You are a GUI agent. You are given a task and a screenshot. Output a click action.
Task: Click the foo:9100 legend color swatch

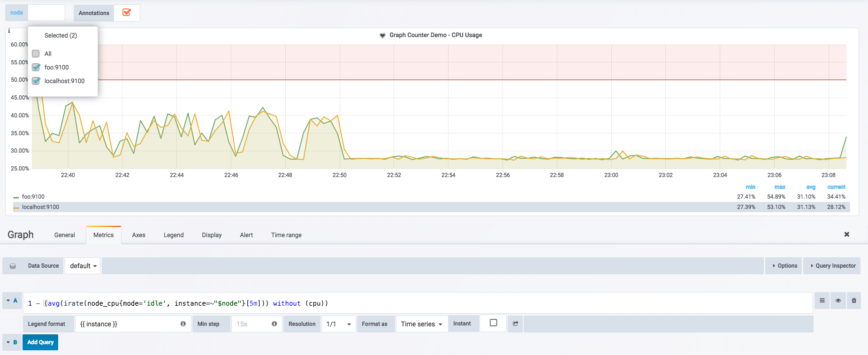[x=16, y=197]
